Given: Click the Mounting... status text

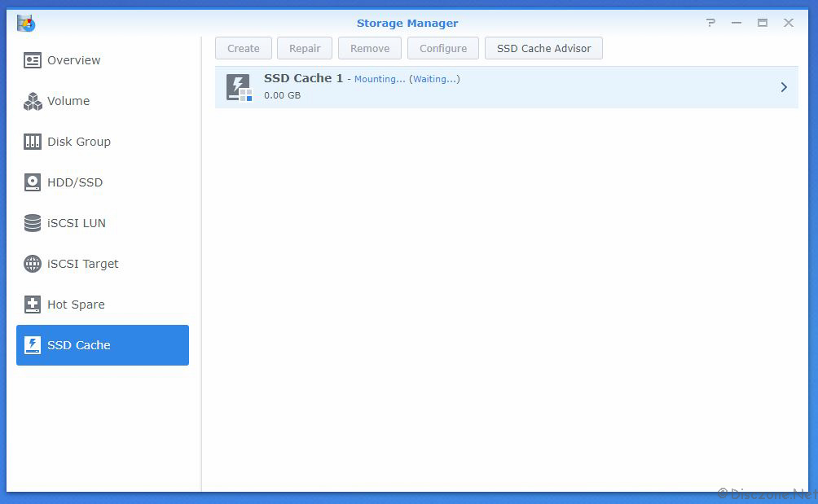Looking at the screenshot, I should point(380,79).
